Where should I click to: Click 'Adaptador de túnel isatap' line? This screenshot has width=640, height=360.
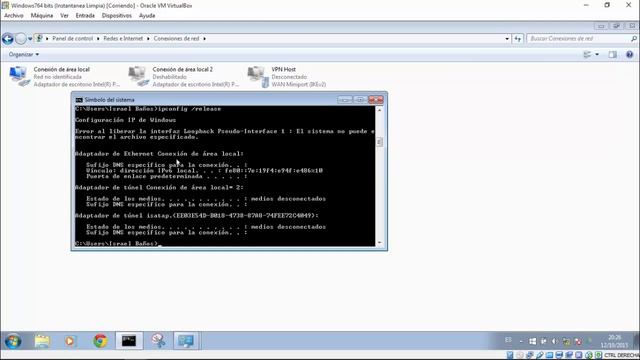197,215
